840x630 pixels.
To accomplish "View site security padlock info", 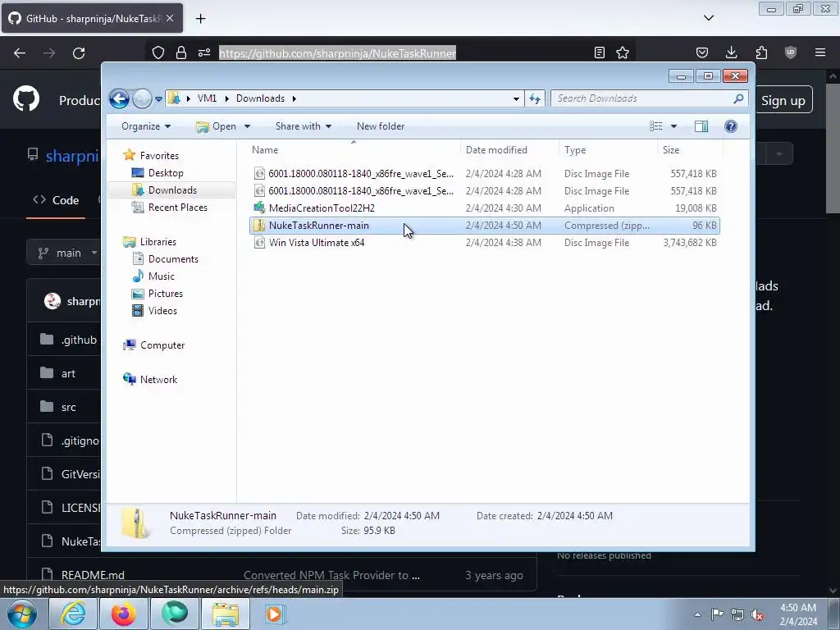I will coord(181,52).
